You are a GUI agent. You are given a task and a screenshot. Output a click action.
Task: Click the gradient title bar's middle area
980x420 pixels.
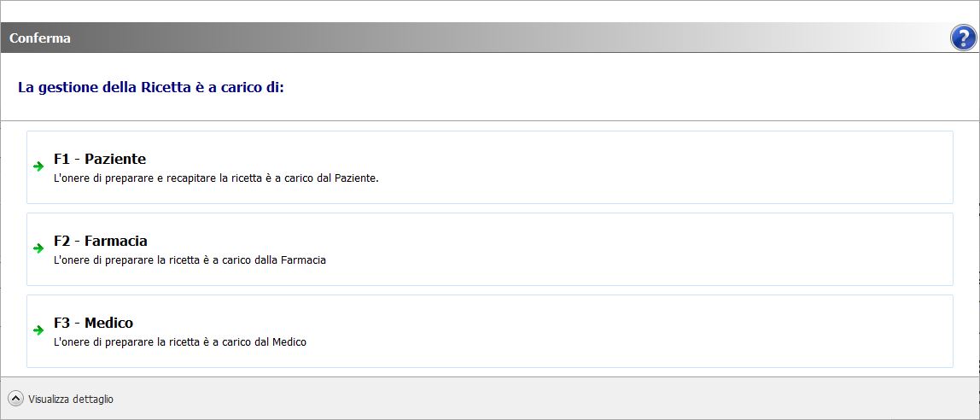[x=490, y=38]
